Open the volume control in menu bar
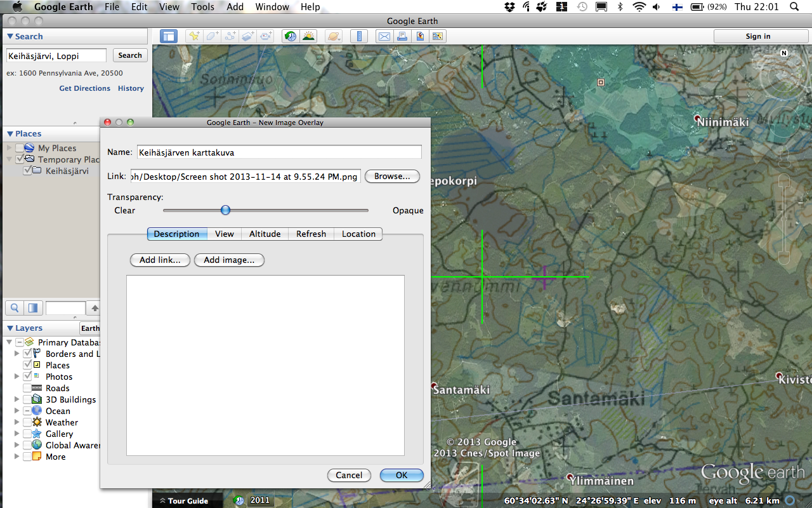The image size is (812, 508). click(657, 7)
